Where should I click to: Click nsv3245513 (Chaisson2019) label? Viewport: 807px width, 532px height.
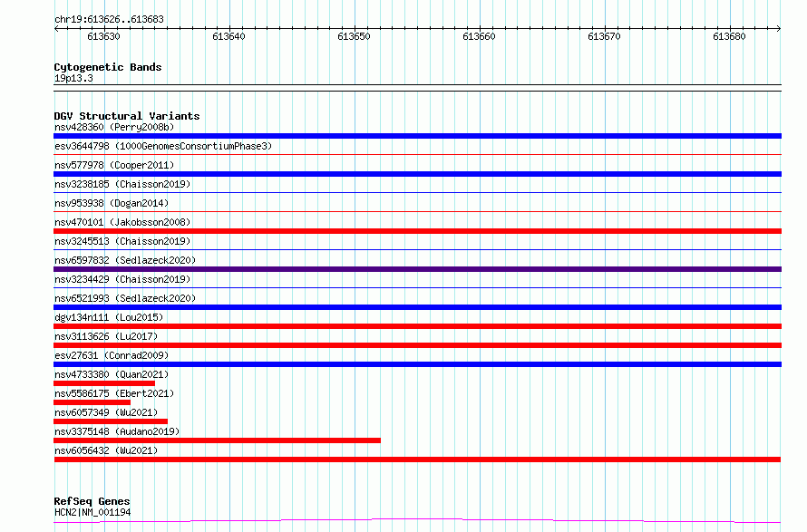click(x=122, y=241)
